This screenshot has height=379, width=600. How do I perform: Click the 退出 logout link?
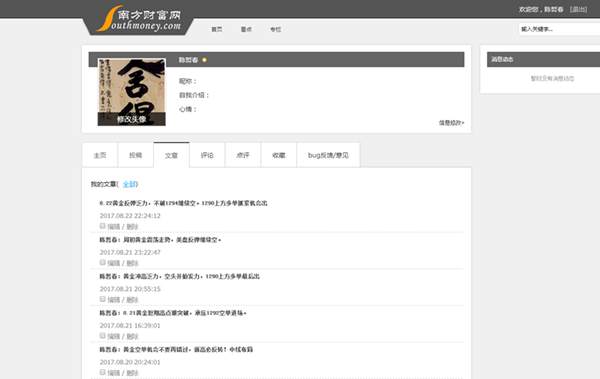pos(578,9)
